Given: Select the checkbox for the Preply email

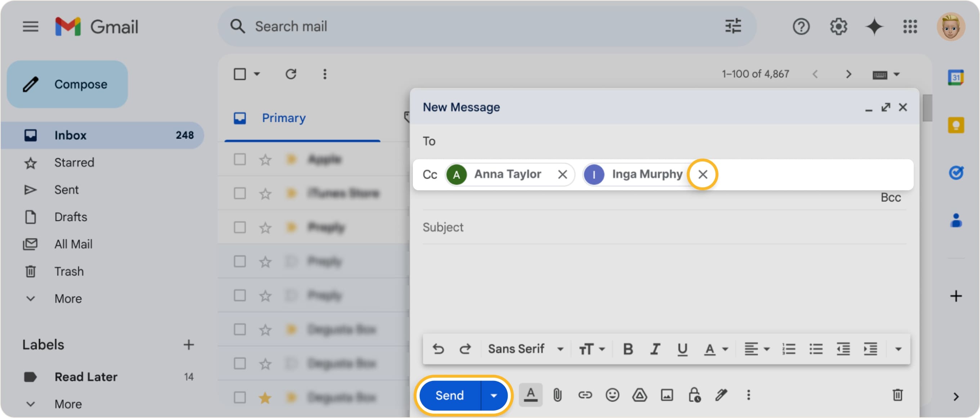Looking at the screenshot, I should coord(239,227).
